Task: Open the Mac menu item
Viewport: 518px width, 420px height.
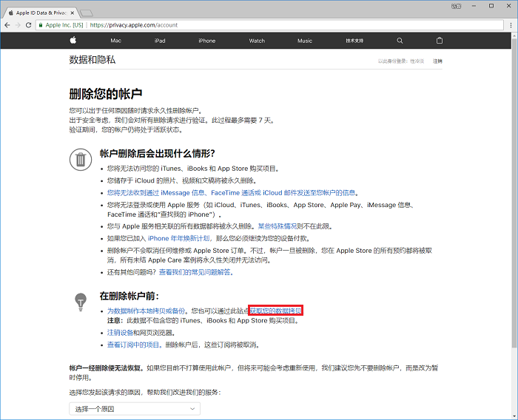Action: pyautogui.click(x=115, y=41)
